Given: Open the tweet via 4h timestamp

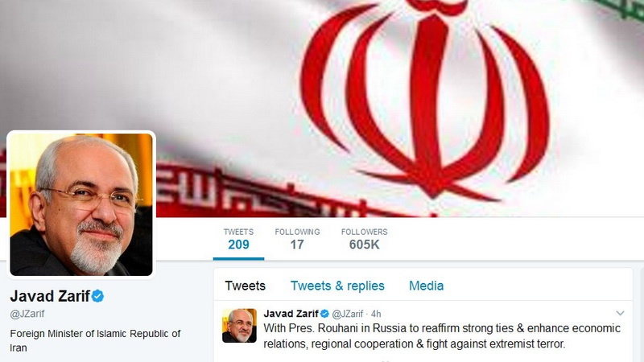Looking at the screenshot, I should pos(376,314).
